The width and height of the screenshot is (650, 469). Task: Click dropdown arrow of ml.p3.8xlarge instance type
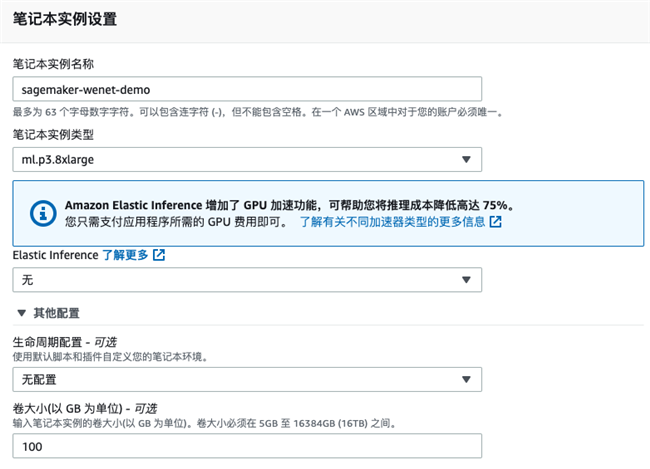coord(466,160)
